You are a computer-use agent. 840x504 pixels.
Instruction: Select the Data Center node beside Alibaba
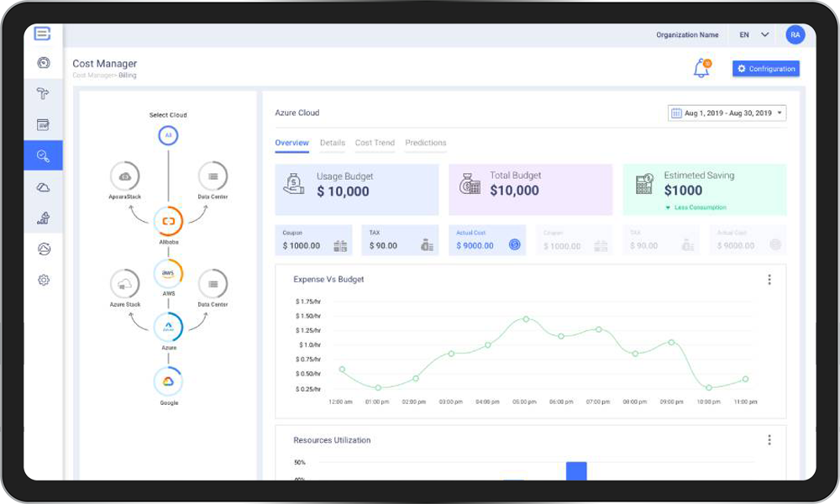point(213,176)
